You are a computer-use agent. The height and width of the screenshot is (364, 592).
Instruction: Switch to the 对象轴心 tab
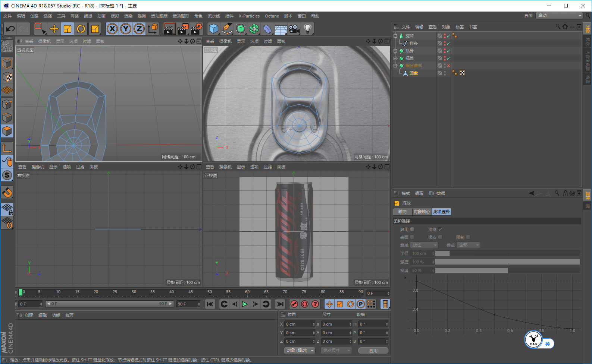click(x=422, y=212)
